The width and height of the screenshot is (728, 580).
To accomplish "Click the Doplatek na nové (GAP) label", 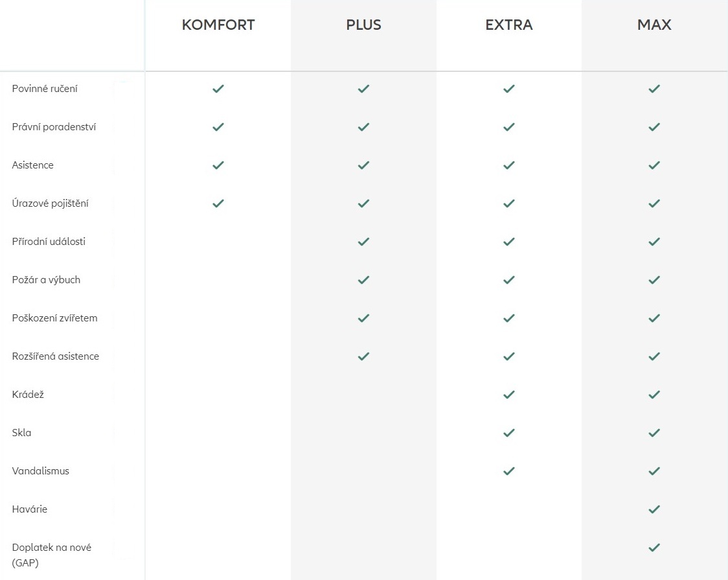I will tap(52, 555).
